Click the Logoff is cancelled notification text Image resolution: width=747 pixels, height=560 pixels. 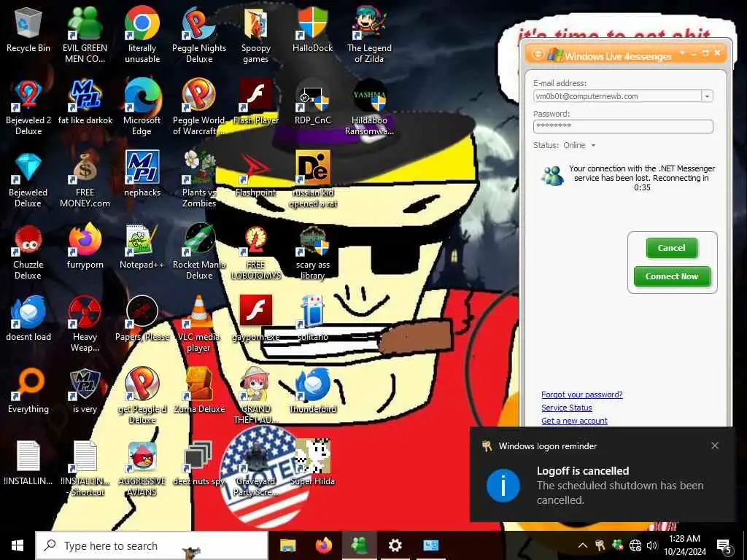click(x=583, y=471)
